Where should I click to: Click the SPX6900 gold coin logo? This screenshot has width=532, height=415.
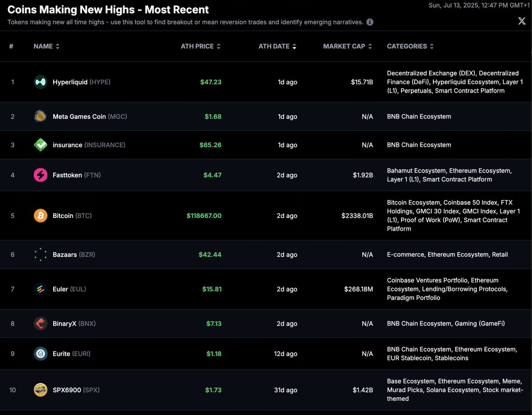(40, 390)
